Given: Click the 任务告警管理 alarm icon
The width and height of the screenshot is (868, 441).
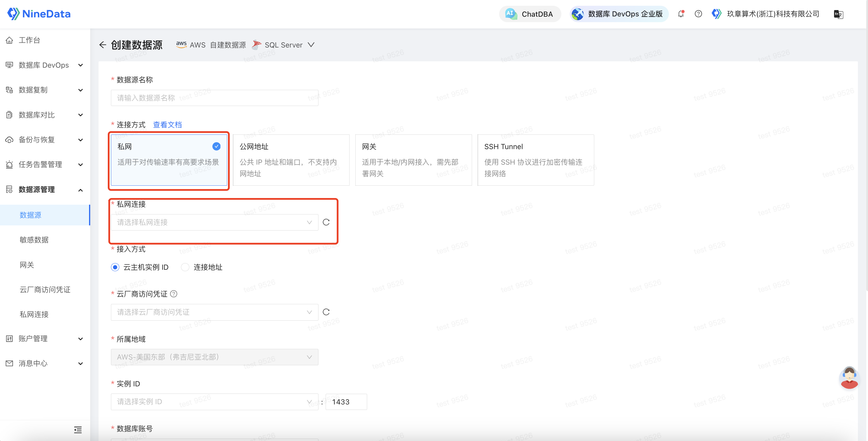Looking at the screenshot, I should click(10, 165).
